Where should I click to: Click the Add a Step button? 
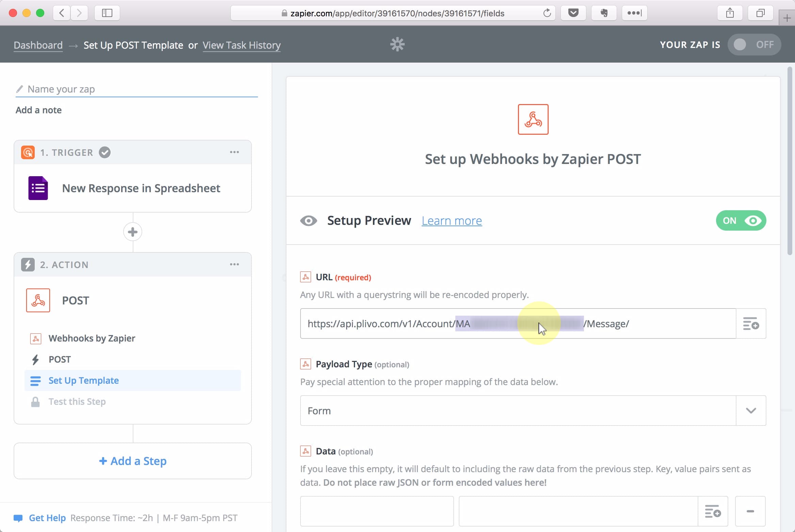click(x=133, y=461)
